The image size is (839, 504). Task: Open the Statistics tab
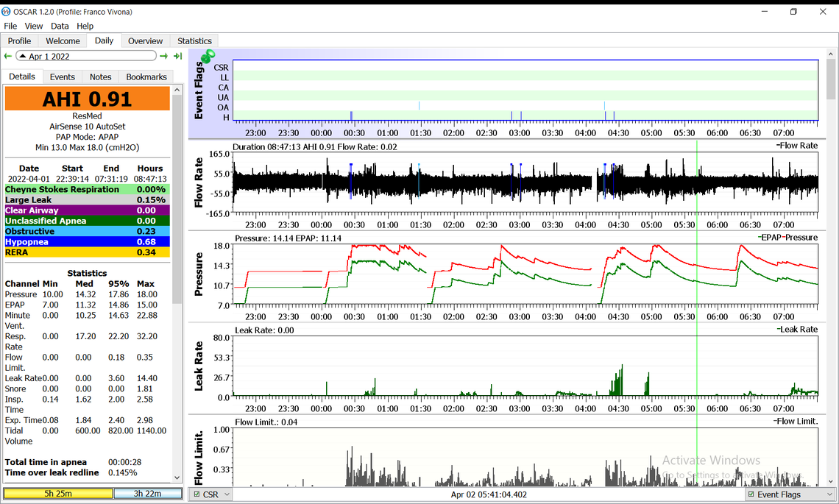pos(194,40)
